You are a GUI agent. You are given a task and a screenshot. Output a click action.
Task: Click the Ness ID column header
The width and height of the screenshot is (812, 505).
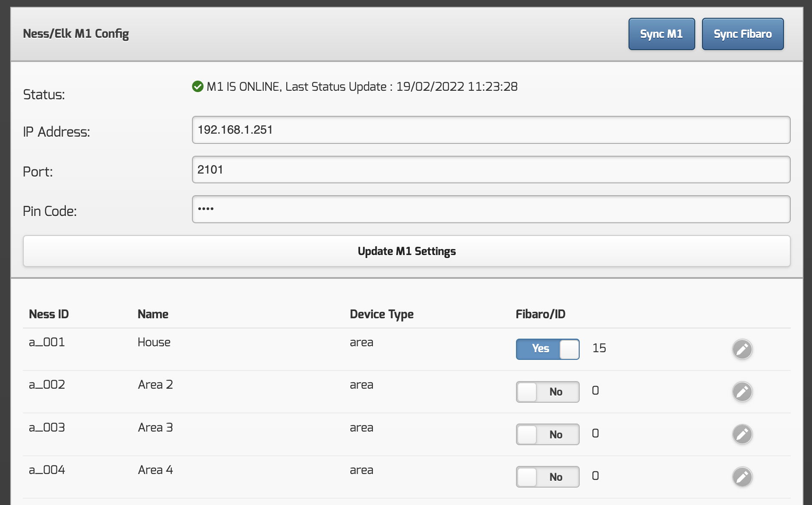coord(49,314)
